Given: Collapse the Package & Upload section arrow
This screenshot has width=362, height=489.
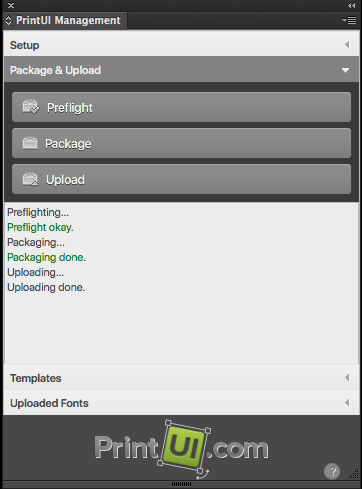Looking at the screenshot, I should point(346,70).
